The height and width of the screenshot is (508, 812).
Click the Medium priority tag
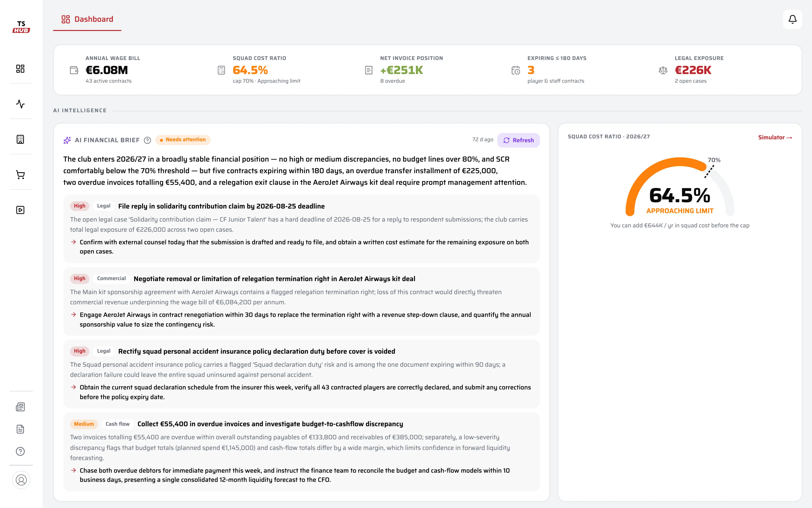(84, 424)
